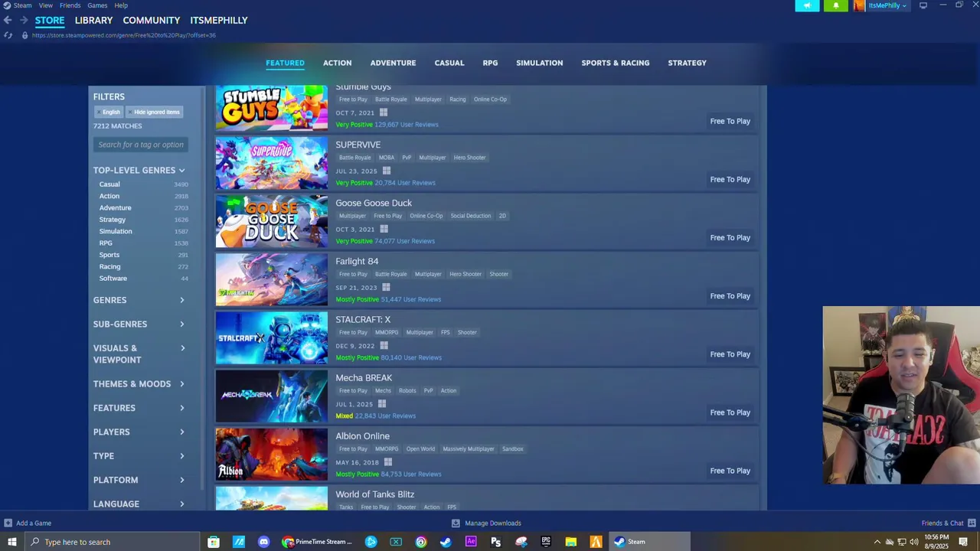Expand Themes & Moods filter section
Screen dimensions: 980x551
pyautogui.click(x=139, y=384)
